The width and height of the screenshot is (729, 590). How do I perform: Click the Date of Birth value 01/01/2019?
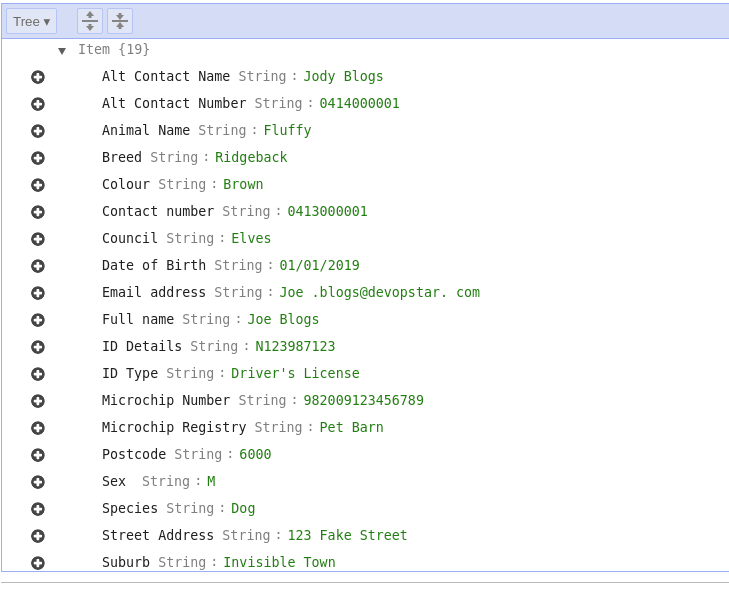pyautogui.click(x=319, y=266)
